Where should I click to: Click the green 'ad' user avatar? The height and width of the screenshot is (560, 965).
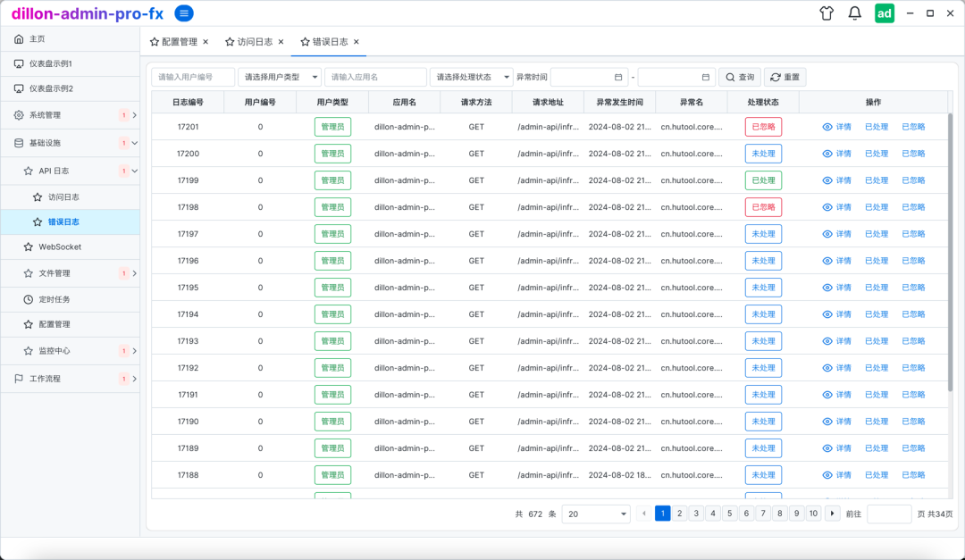point(884,13)
